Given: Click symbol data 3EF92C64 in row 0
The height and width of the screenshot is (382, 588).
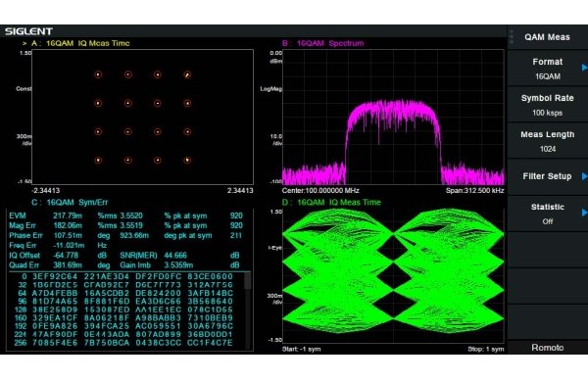Looking at the screenshot, I should tap(55, 276).
